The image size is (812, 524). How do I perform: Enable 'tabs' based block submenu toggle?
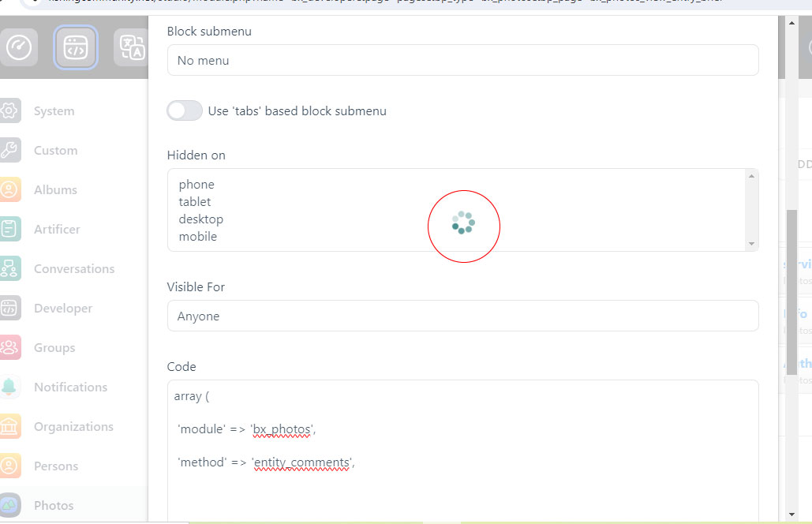[185, 111]
